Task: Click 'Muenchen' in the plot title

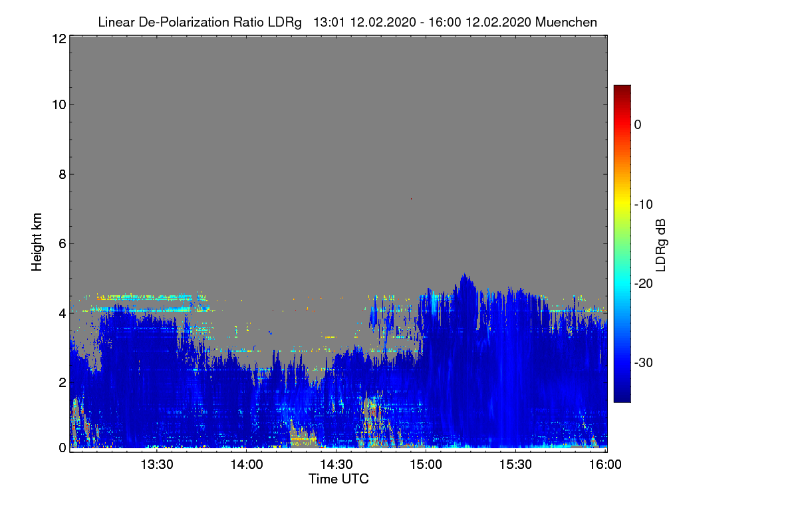Action: (x=568, y=23)
